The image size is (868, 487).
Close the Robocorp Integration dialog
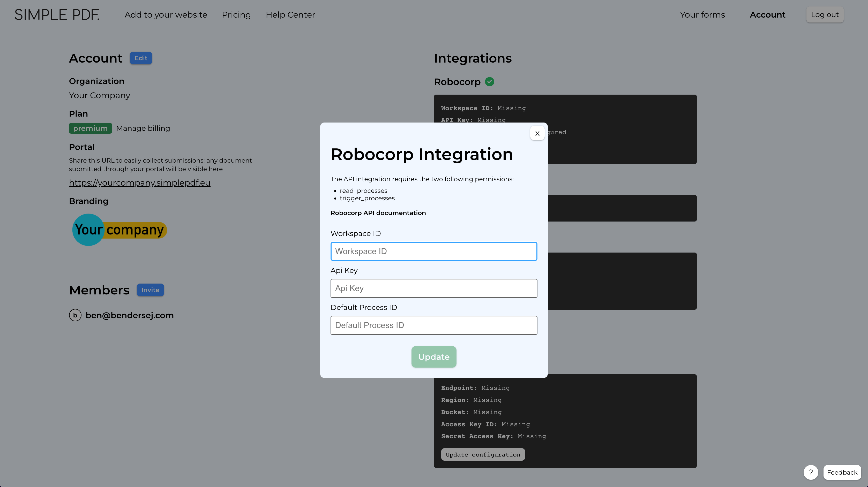[x=537, y=133]
